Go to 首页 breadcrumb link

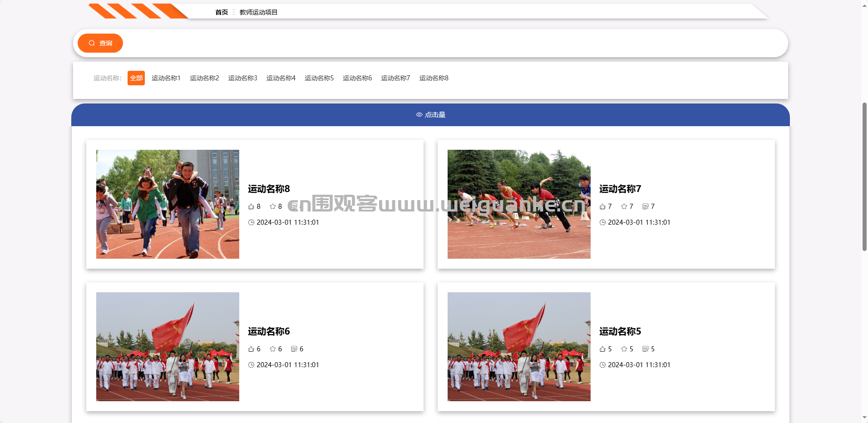222,12
